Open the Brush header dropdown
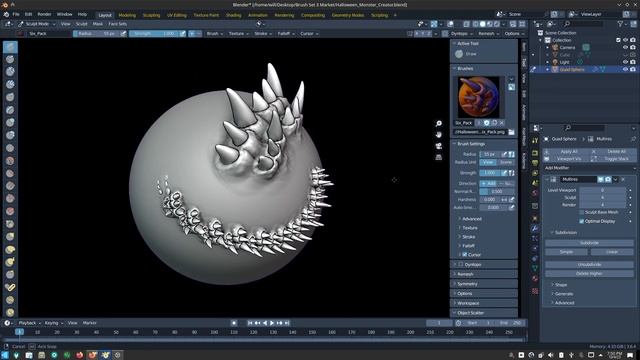Screen dimensions: 640x360 [x=215, y=33]
